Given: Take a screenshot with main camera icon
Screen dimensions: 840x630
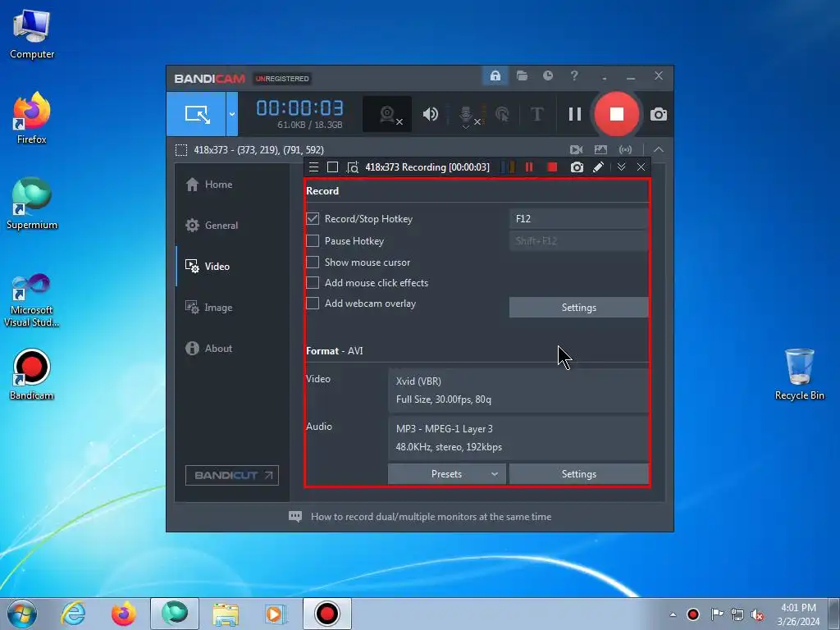Looking at the screenshot, I should [x=659, y=114].
